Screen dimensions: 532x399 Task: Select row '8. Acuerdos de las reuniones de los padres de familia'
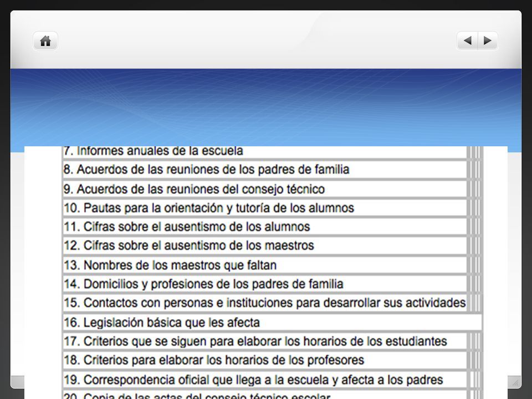coord(265,170)
